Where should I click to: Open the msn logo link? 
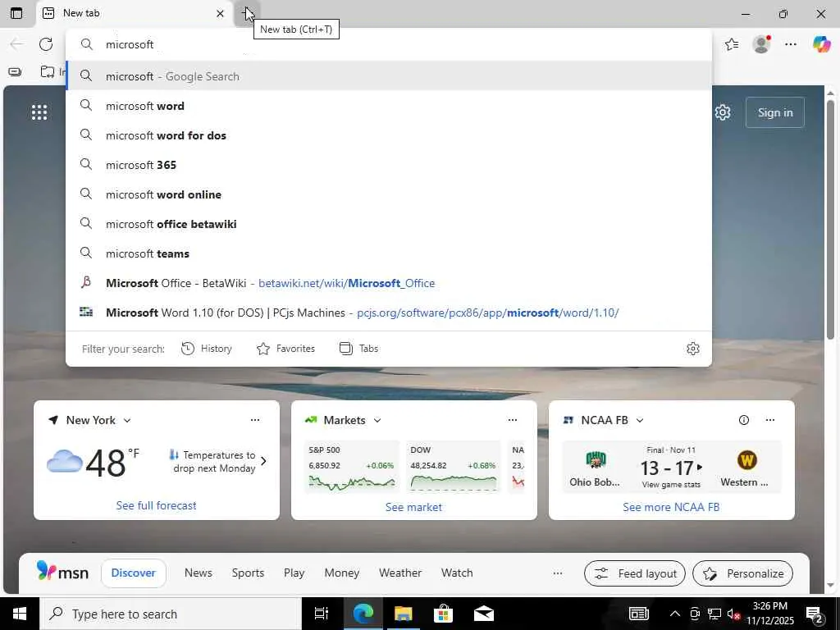click(x=62, y=572)
